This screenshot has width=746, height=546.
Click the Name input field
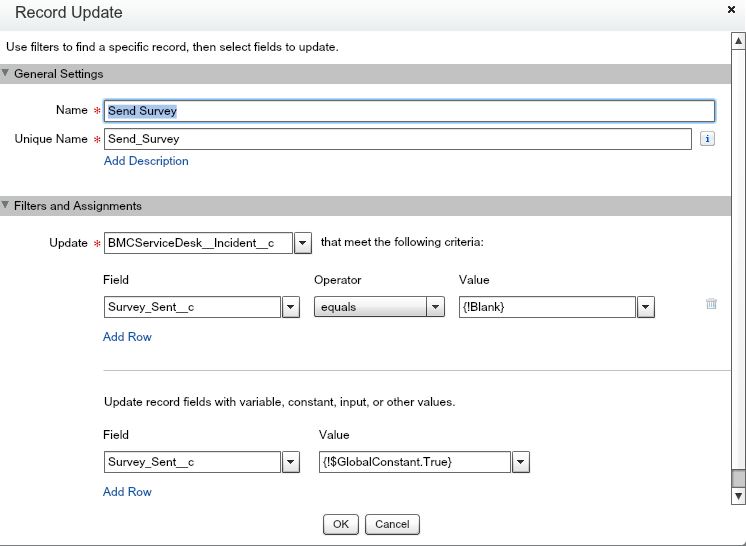410,111
